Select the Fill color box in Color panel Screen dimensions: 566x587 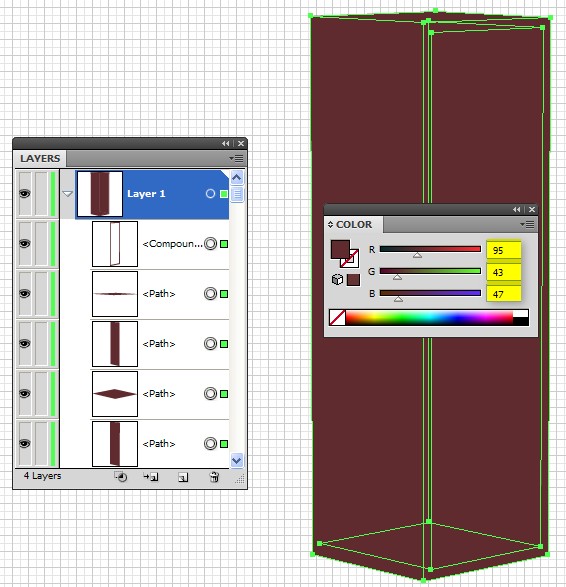point(340,249)
